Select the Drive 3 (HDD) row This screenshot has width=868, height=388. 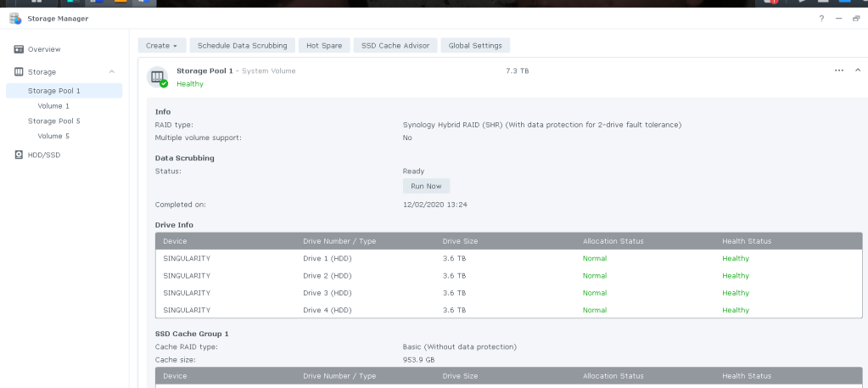(x=509, y=293)
